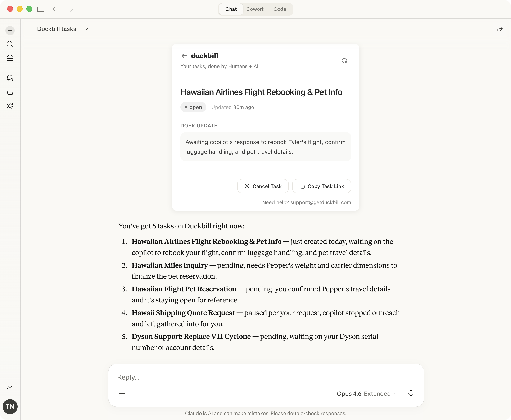Attach a file using the plus in reply box
Image resolution: width=511 pixels, height=420 pixels.
click(x=122, y=394)
